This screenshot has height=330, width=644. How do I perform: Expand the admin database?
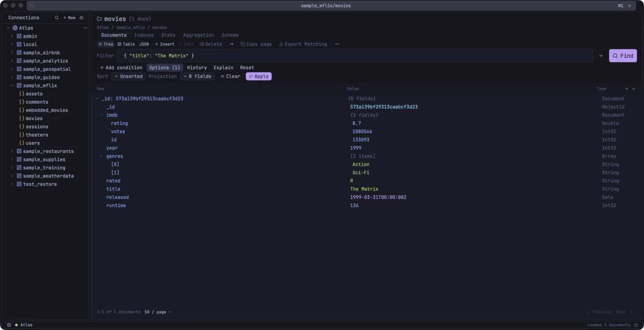[12, 36]
